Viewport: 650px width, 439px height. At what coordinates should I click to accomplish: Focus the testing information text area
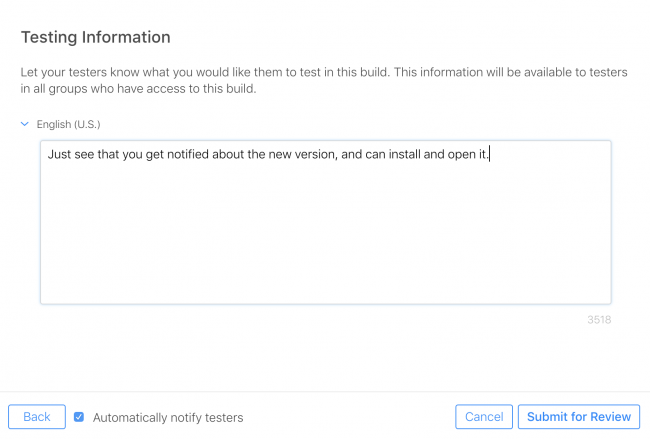325,230
